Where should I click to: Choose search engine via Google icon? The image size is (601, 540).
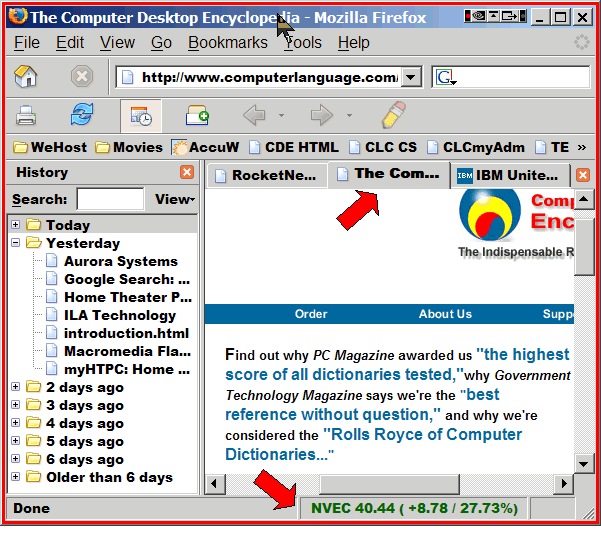446,77
